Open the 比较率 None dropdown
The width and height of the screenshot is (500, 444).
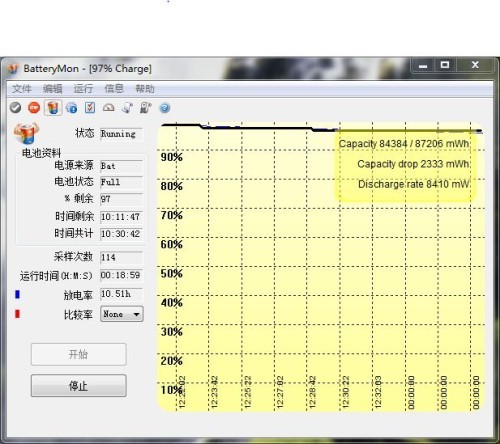(x=122, y=314)
